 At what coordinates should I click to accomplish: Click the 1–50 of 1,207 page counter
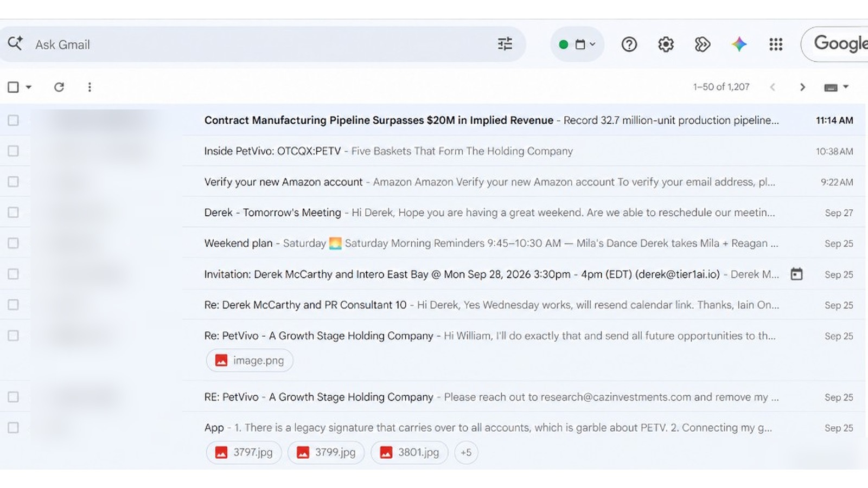coord(721,87)
